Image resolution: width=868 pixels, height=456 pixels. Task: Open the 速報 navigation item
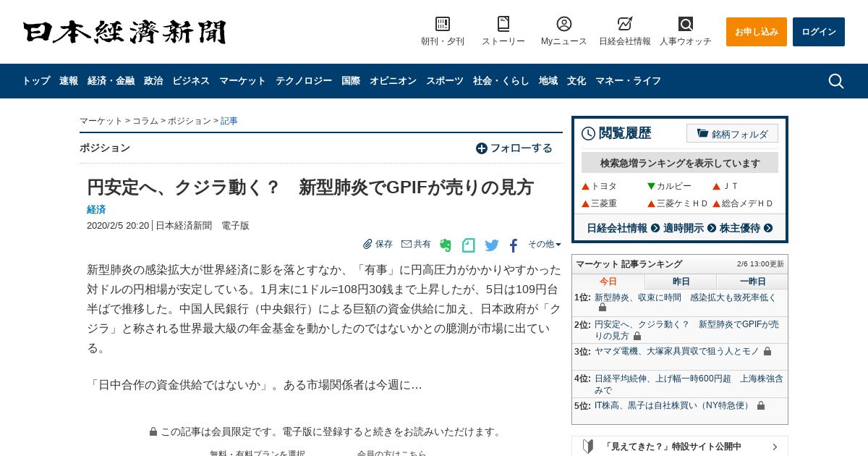click(x=69, y=81)
